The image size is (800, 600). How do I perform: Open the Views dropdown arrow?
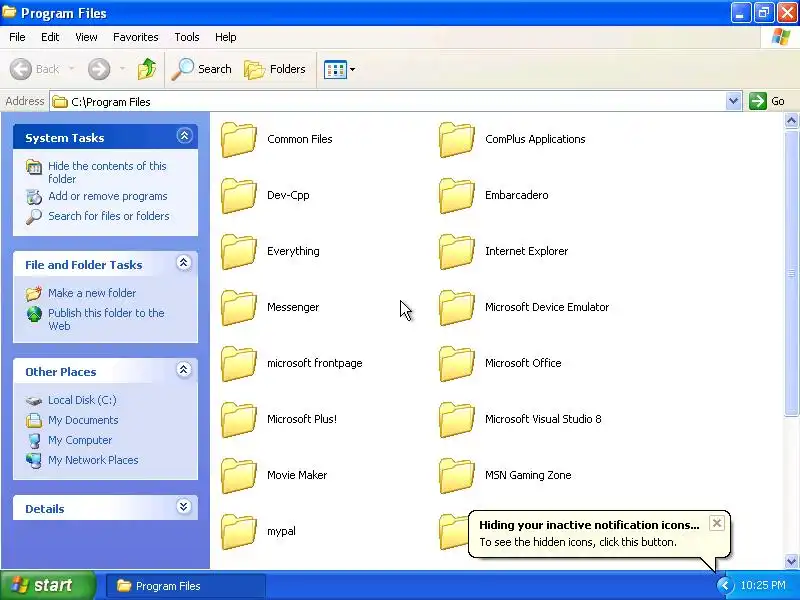click(x=352, y=69)
